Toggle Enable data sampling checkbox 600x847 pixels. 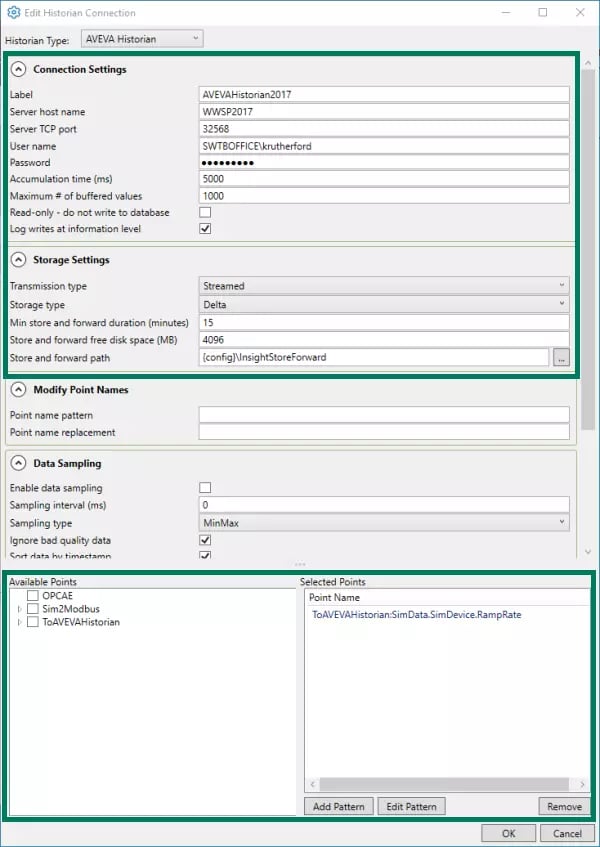tap(205, 488)
